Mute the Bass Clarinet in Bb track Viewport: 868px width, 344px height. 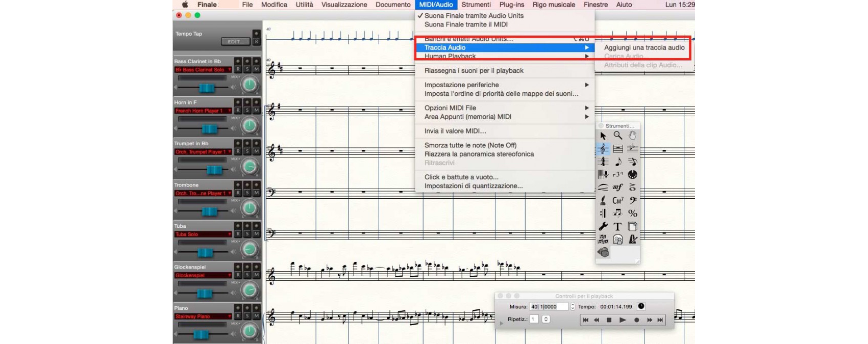tap(256, 69)
